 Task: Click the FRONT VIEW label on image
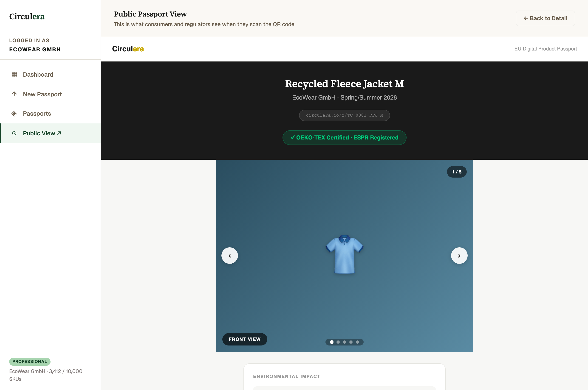245,339
